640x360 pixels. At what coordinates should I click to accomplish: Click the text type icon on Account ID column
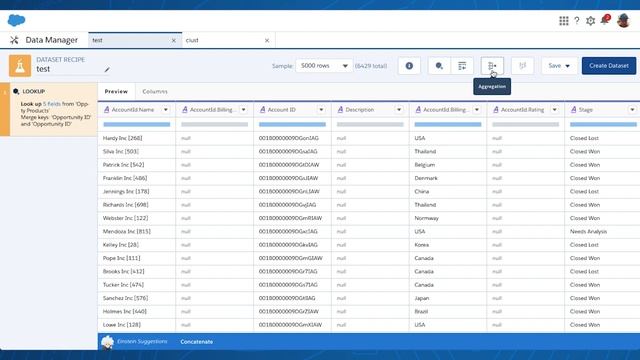[x=262, y=110]
